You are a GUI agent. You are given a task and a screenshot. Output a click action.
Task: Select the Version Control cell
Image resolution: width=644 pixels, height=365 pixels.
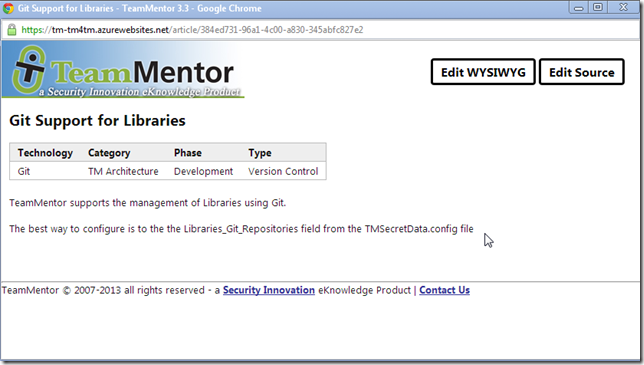click(283, 171)
